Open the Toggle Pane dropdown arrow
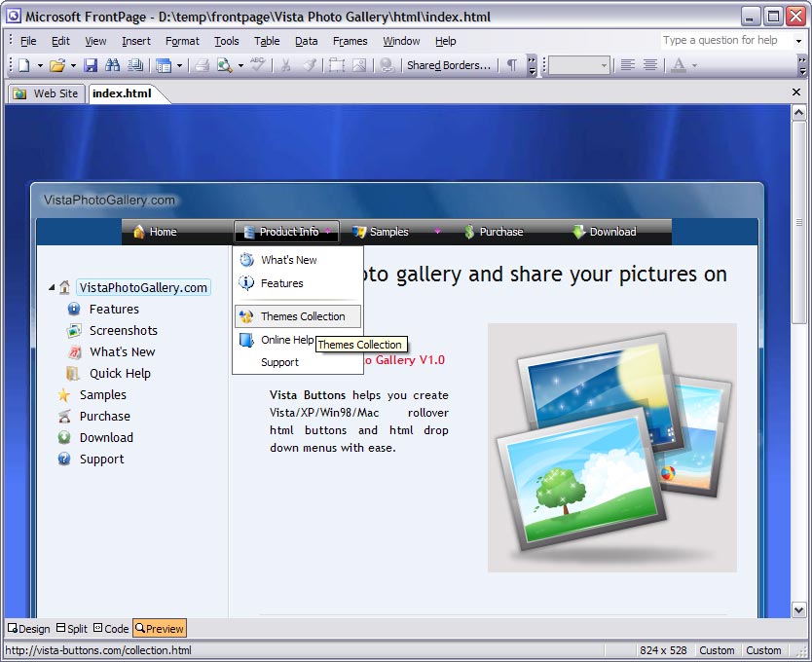 pos(180,66)
